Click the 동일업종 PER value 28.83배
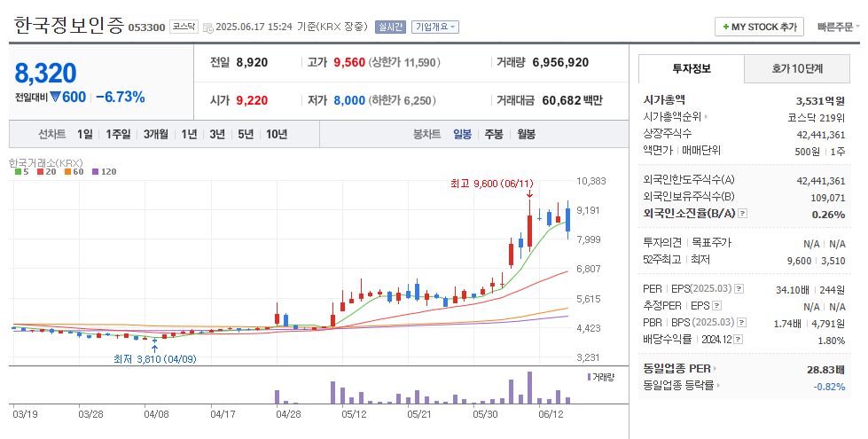 [826, 370]
